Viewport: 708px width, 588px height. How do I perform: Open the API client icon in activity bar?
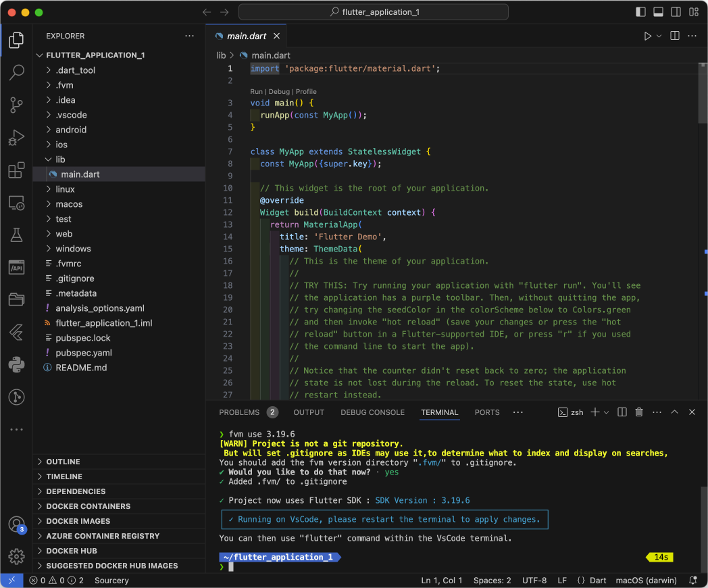point(16,268)
